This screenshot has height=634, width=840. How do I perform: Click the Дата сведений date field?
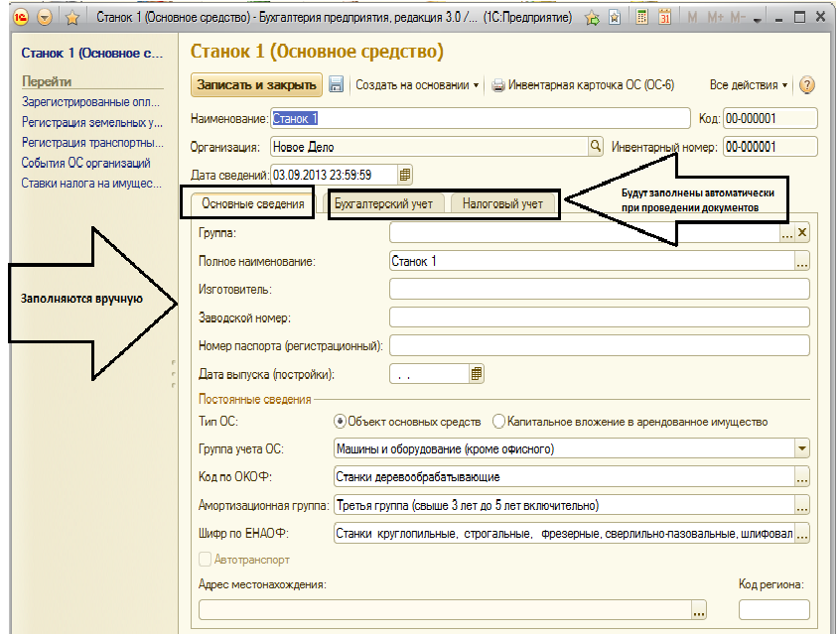pos(335,175)
